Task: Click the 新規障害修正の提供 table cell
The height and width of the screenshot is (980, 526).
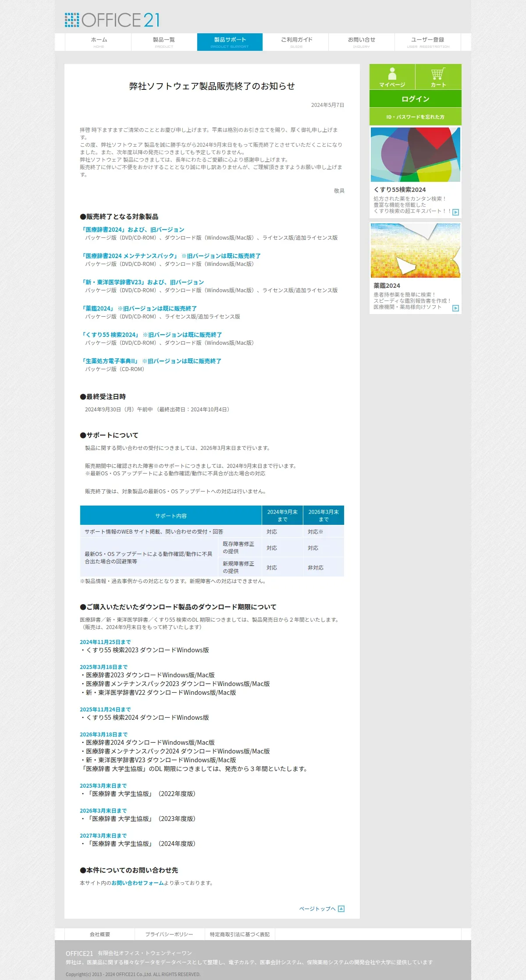Action: [240, 567]
